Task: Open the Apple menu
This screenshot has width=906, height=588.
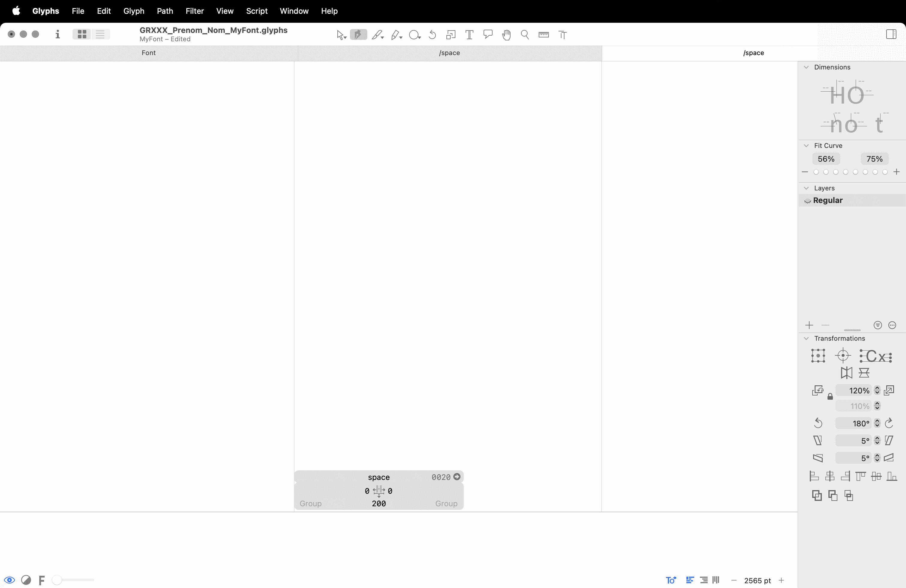Action: [x=16, y=11]
